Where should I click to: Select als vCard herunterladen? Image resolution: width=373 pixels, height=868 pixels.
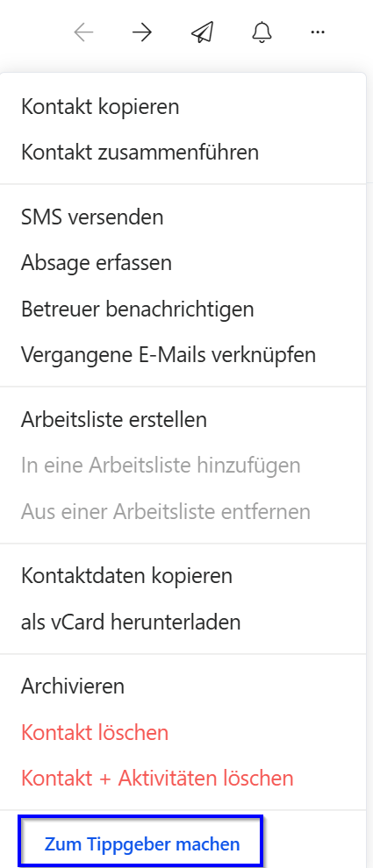[x=183, y=623]
